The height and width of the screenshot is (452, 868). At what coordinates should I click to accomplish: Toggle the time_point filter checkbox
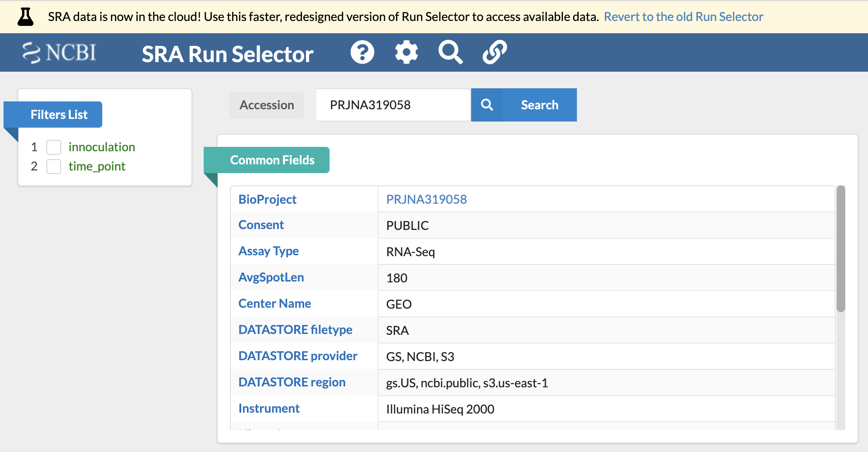pyautogui.click(x=54, y=167)
